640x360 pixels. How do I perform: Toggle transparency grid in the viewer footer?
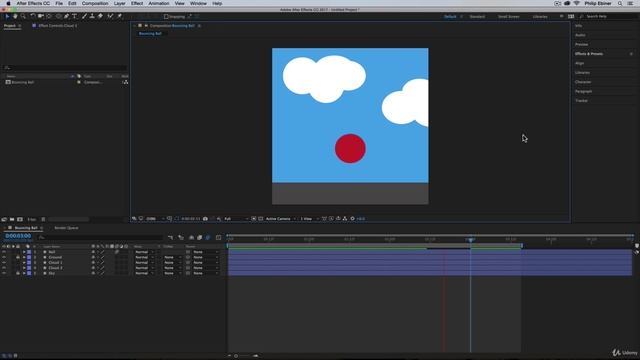260,219
